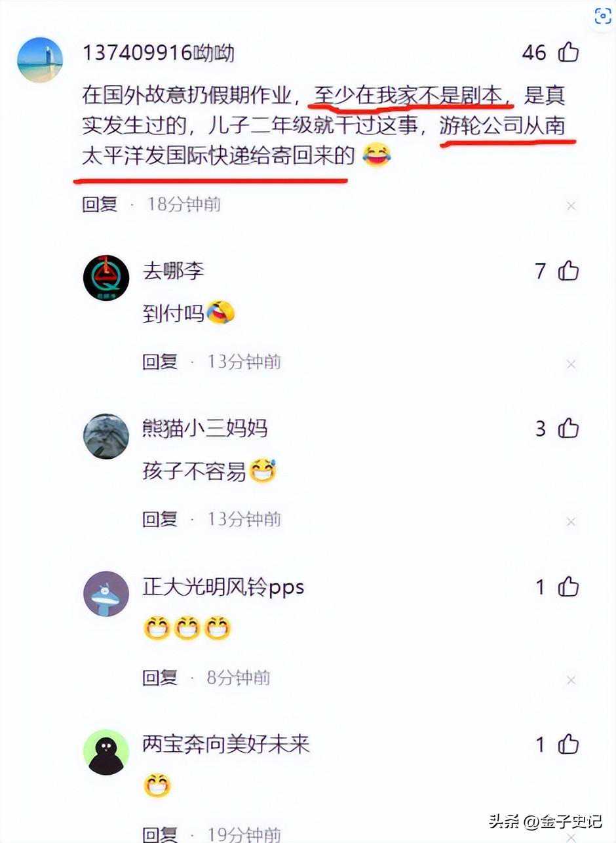
Task: Dismiss 熊猫小三妈妈's reply with X
Action: coord(571,522)
